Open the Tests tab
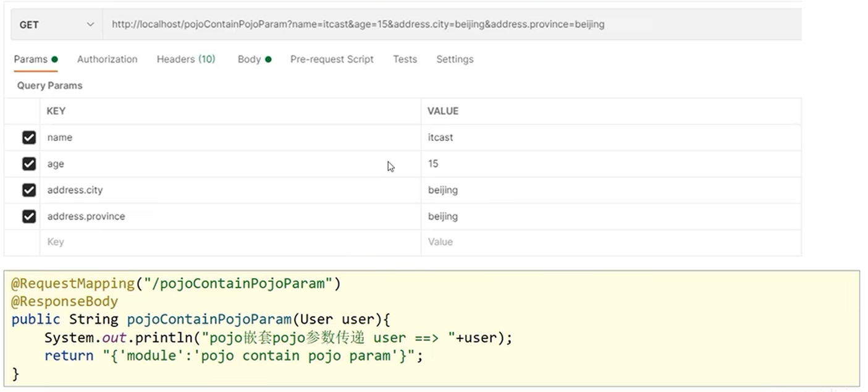 point(405,59)
